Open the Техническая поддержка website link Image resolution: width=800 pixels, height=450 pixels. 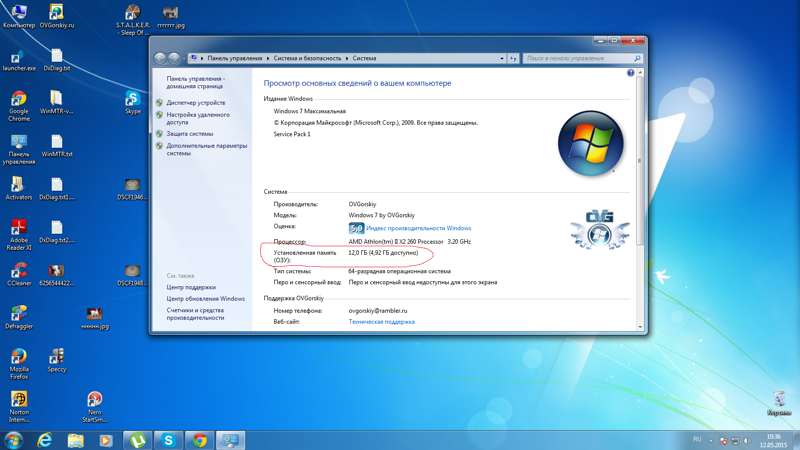click(x=381, y=322)
